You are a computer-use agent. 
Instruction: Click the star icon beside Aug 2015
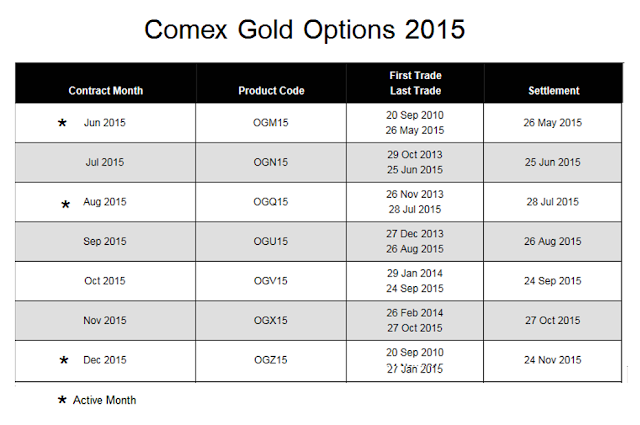pos(66,204)
